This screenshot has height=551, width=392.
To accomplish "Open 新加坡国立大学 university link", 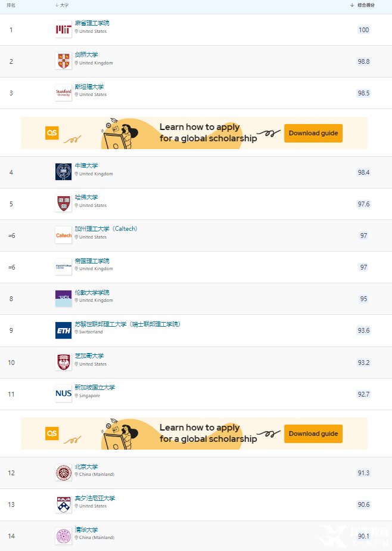I will (x=95, y=387).
